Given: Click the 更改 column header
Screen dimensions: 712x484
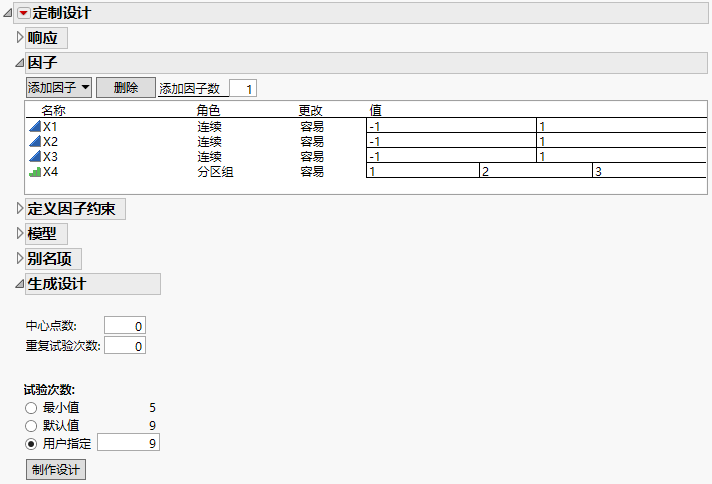Looking at the screenshot, I should (x=311, y=110).
